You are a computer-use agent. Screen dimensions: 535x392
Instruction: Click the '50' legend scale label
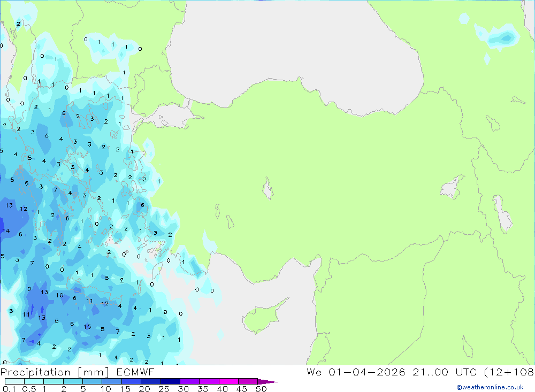(261, 389)
